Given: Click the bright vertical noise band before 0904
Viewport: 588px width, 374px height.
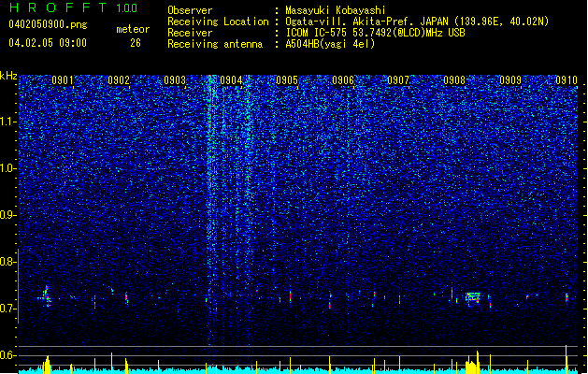Looking at the screenshot, I should coord(212,210).
